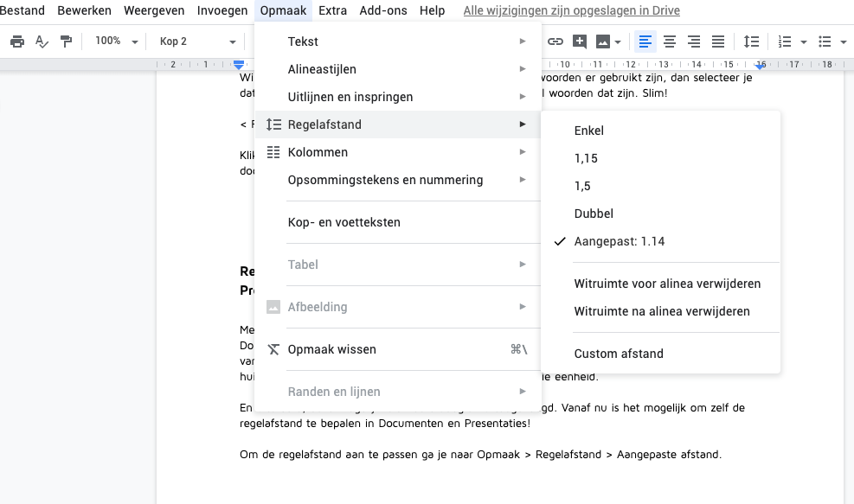Viewport: 854px width, 504px height.
Task: Insert a link
Action: coord(555,41)
